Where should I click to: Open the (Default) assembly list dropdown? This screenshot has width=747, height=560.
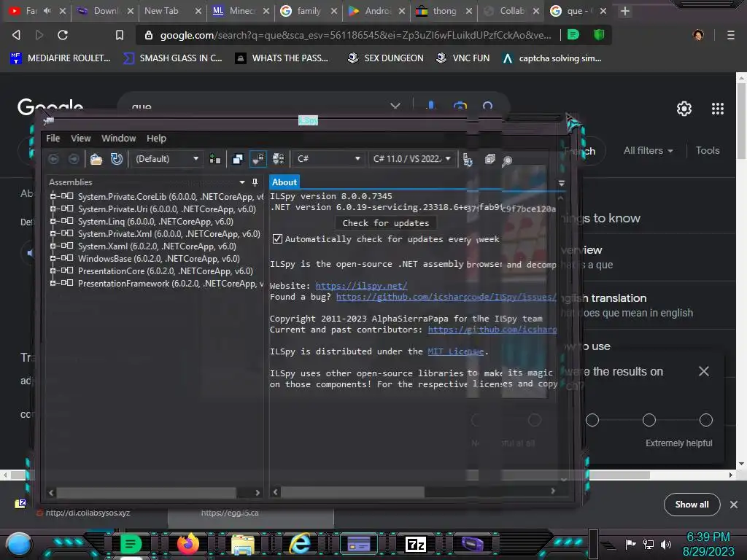tap(167, 159)
